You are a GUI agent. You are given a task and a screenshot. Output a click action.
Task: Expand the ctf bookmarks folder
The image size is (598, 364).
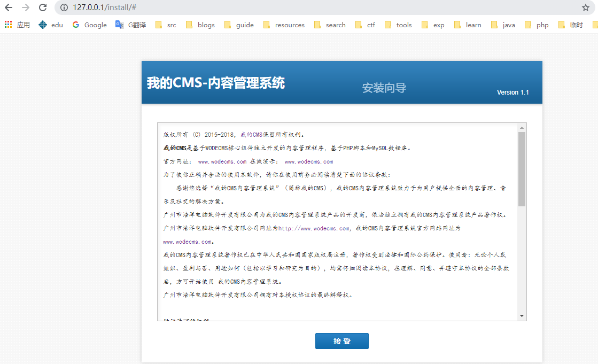pos(365,25)
